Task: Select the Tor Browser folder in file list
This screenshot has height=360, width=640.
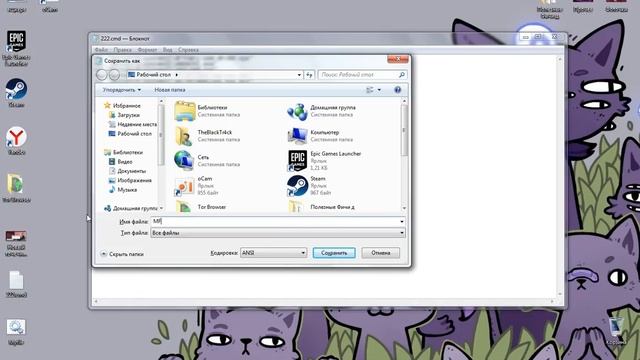Action: pyautogui.click(x=200, y=207)
